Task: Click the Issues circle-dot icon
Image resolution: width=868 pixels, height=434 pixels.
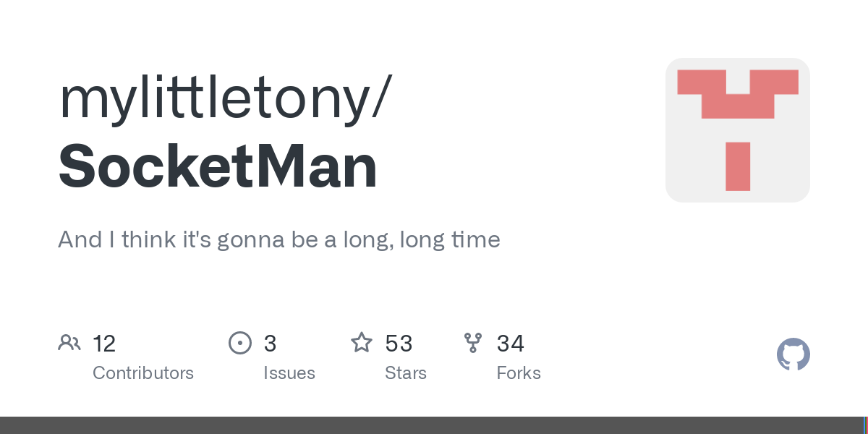Action: click(x=240, y=343)
